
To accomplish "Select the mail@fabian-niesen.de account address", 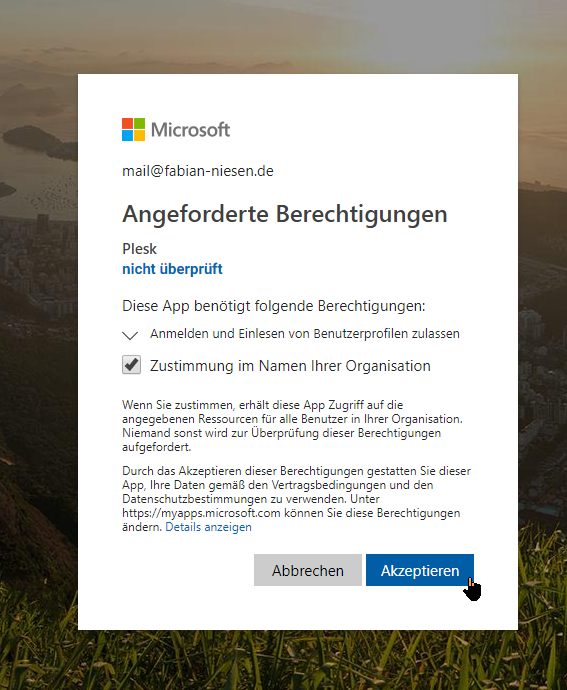I will pos(198,171).
